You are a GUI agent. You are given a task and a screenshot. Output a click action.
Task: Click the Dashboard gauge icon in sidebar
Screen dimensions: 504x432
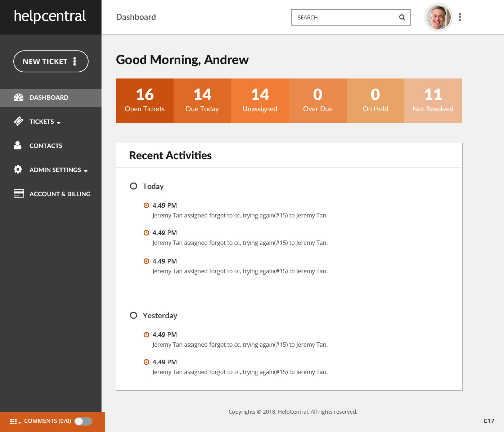(x=18, y=98)
